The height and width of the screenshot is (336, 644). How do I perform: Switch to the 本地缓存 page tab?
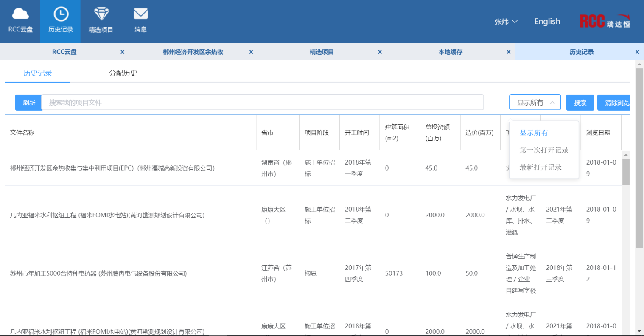pos(451,52)
